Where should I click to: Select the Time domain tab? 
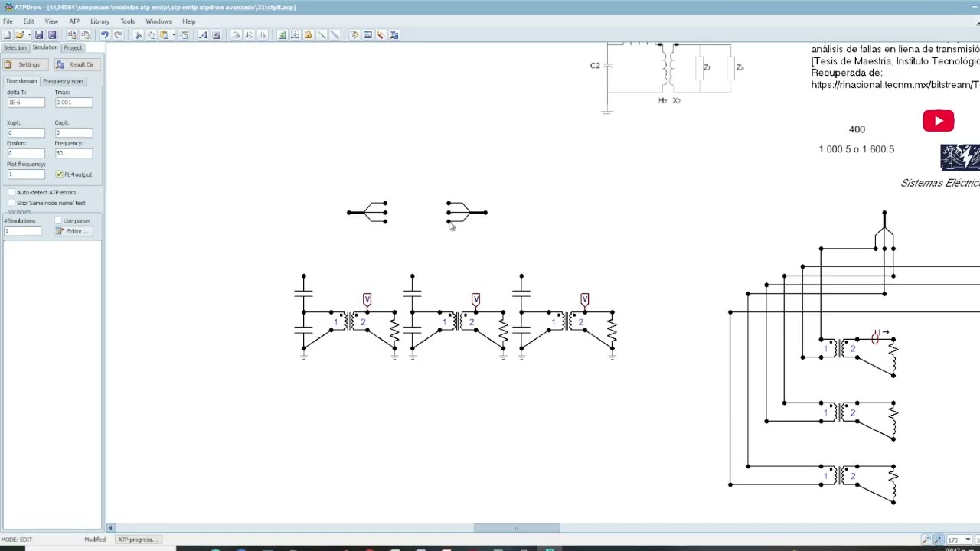click(x=21, y=81)
